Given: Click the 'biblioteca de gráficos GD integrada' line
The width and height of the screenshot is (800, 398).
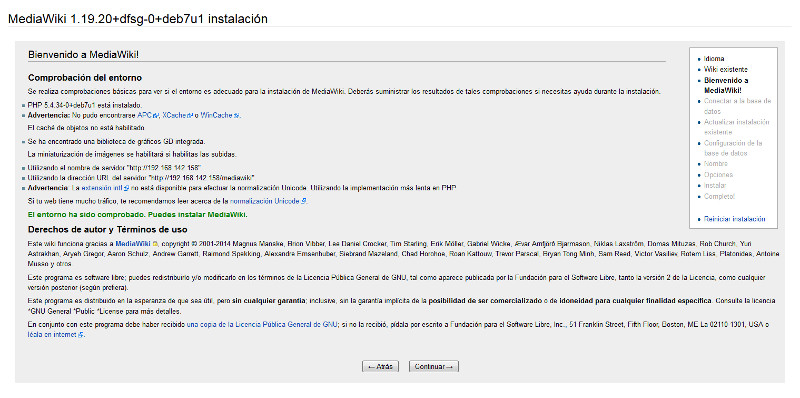Looking at the screenshot, I should point(116,141).
